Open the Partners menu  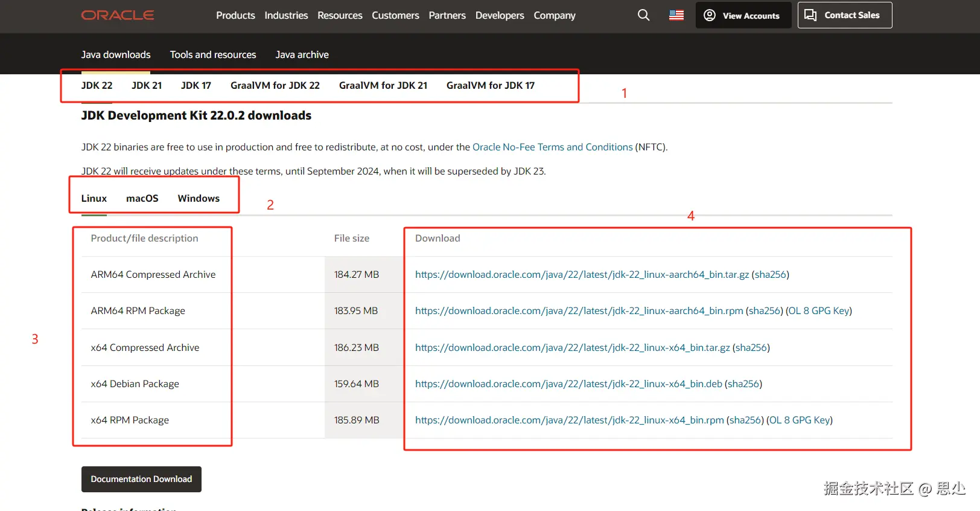point(447,15)
